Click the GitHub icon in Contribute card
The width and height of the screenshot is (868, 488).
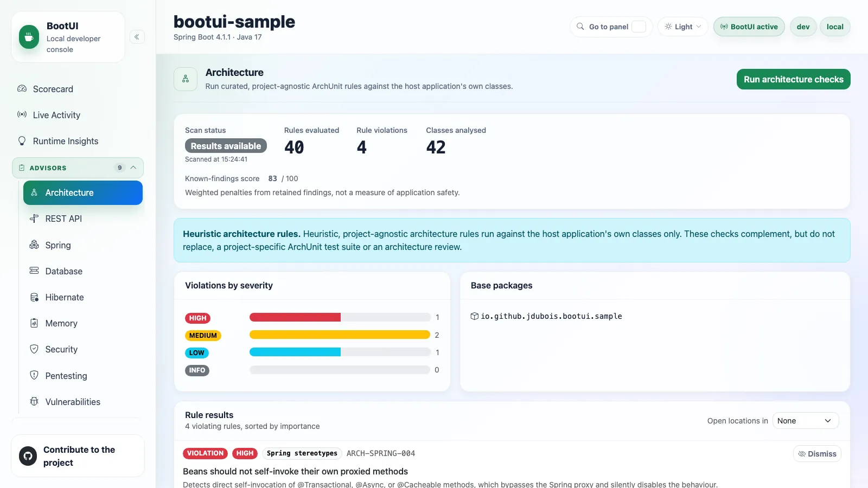point(28,456)
